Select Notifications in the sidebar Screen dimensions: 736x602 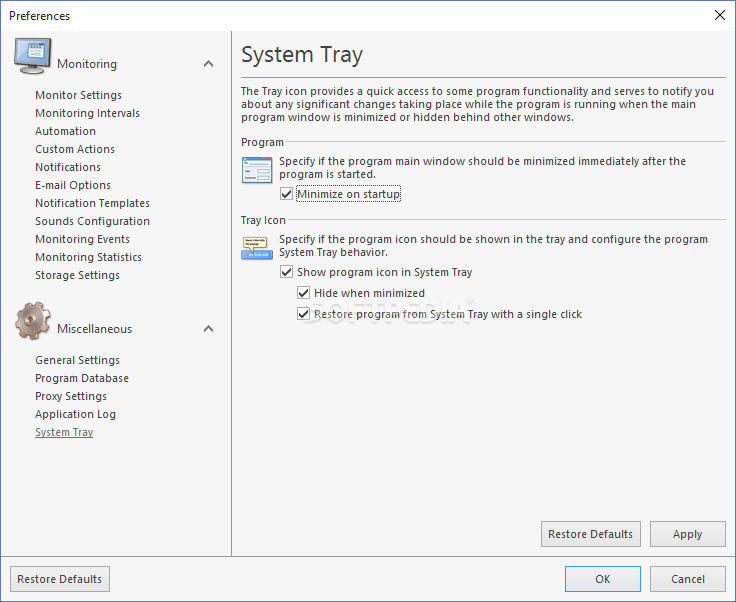68,167
